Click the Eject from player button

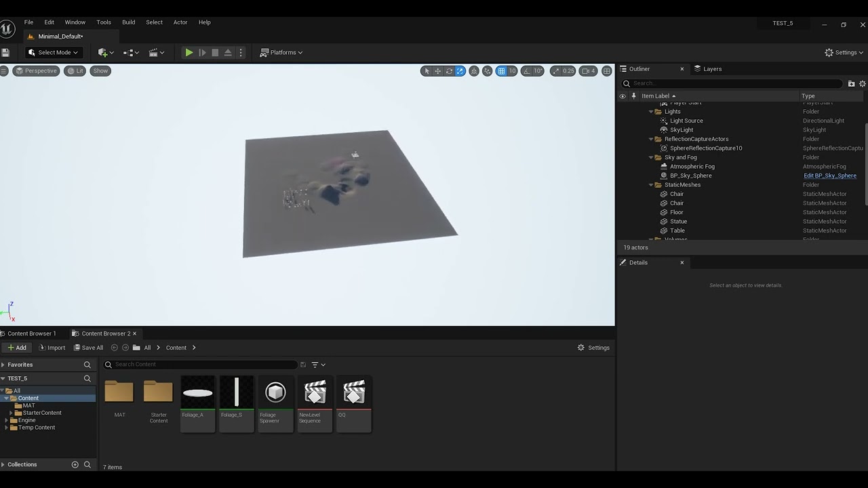(228, 52)
